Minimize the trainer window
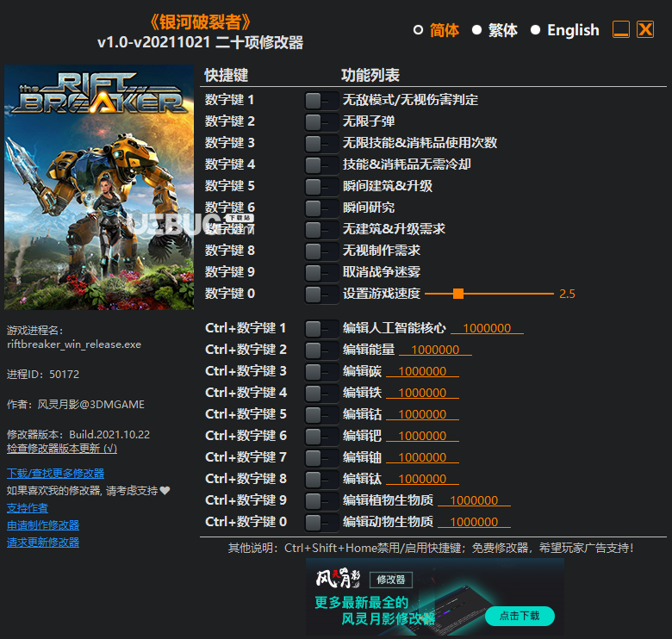 click(x=621, y=29)
